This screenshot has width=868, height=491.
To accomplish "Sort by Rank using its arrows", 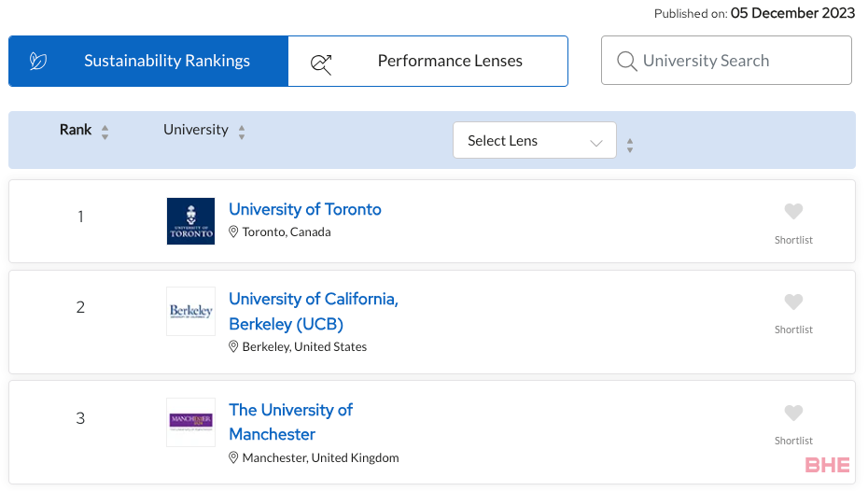I will pyautogui.click(x=105, y=132).
